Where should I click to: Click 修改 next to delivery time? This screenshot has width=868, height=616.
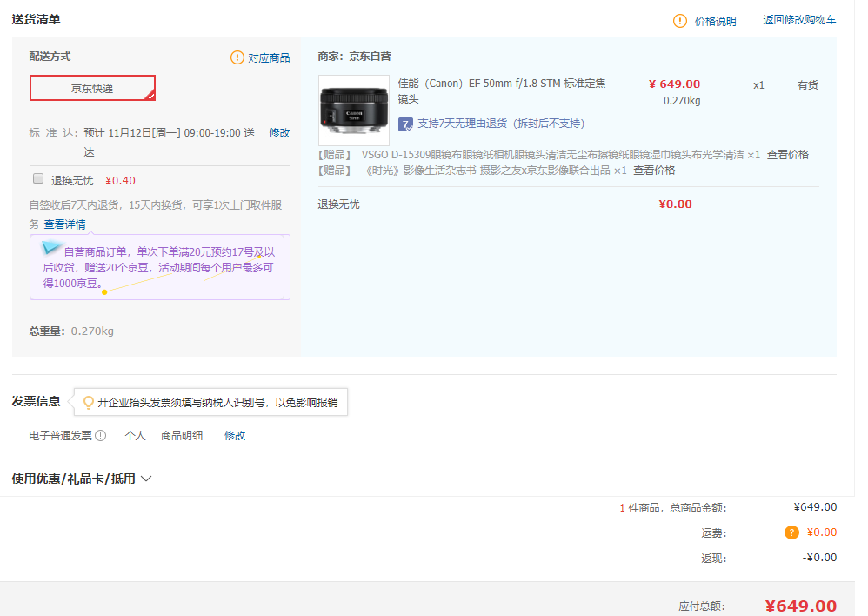(x=279, y=133)
